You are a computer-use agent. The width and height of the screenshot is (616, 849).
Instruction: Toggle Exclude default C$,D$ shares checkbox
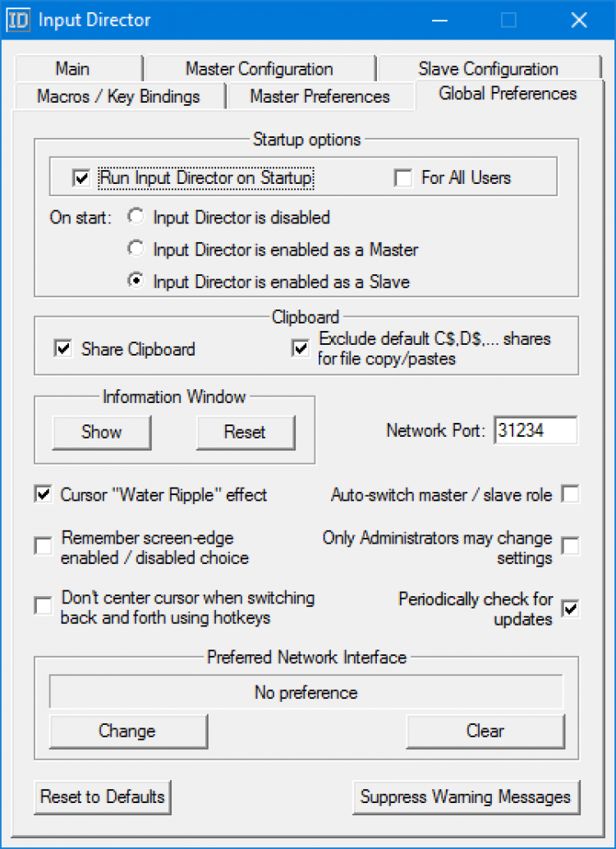point(301,349)
